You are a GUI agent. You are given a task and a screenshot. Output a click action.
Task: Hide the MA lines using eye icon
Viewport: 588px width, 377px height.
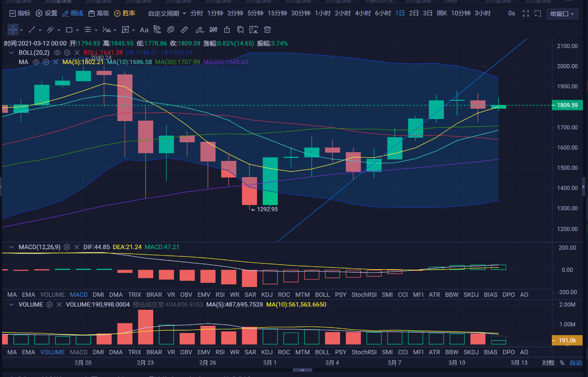[36, 62]
